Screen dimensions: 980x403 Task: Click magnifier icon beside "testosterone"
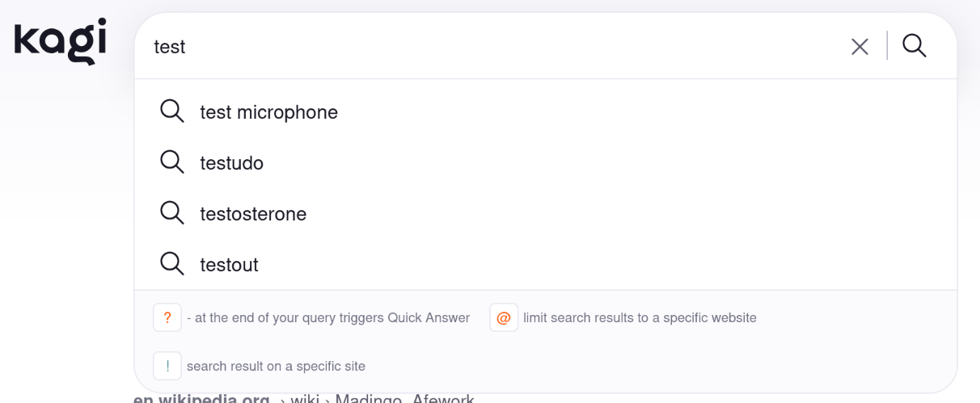pyautogui.click(x=172, y=213)
